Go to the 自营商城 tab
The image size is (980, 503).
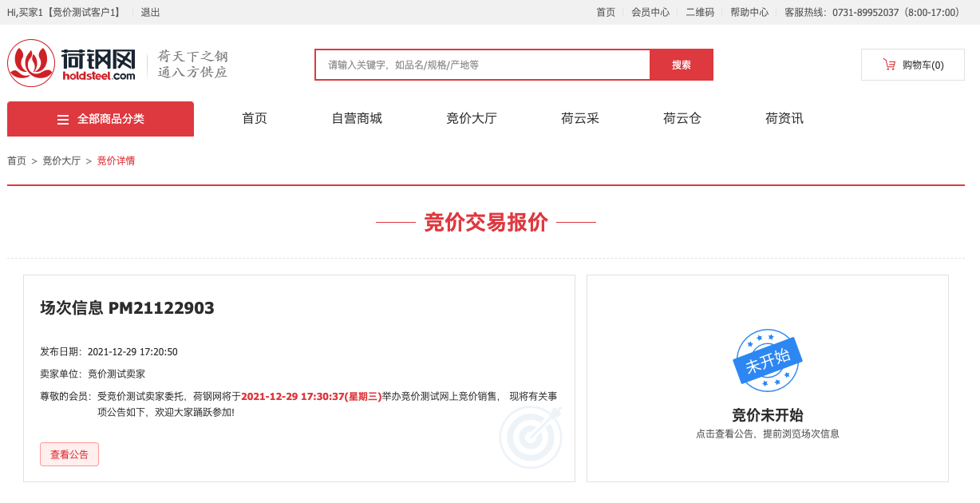357,119
